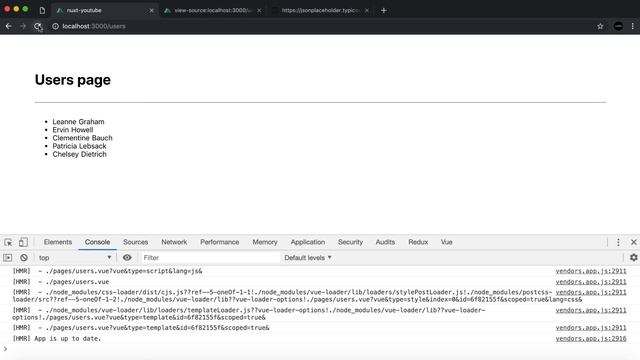The image size is (640, 360).
Task: Open a new browser tab
Action: tap(384, 10)
